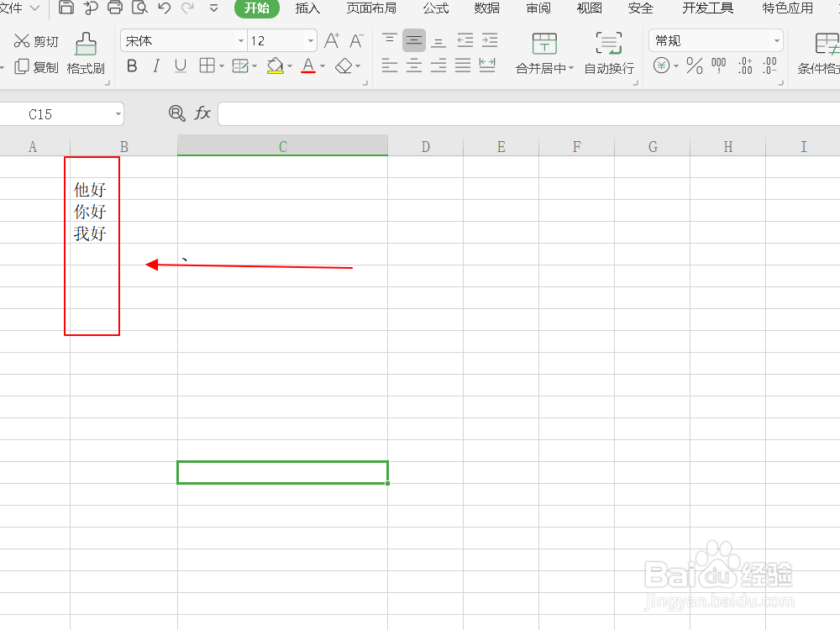Apply the red font color A
The width and height of the screenshot is (840, 630).
pos(308,66)
